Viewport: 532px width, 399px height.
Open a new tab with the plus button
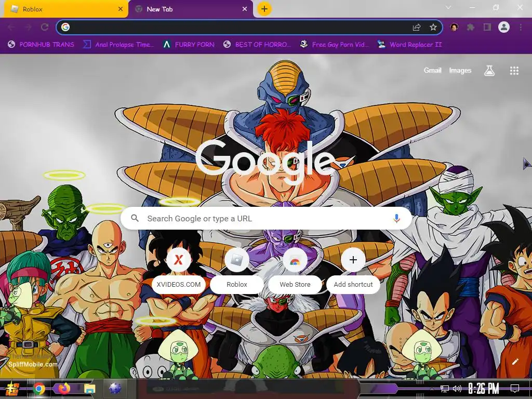264,9
